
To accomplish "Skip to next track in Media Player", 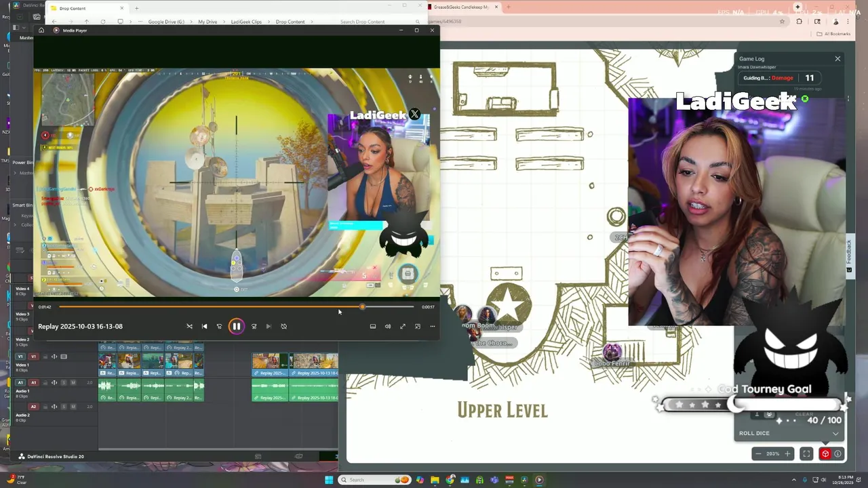I will point(269,326).
